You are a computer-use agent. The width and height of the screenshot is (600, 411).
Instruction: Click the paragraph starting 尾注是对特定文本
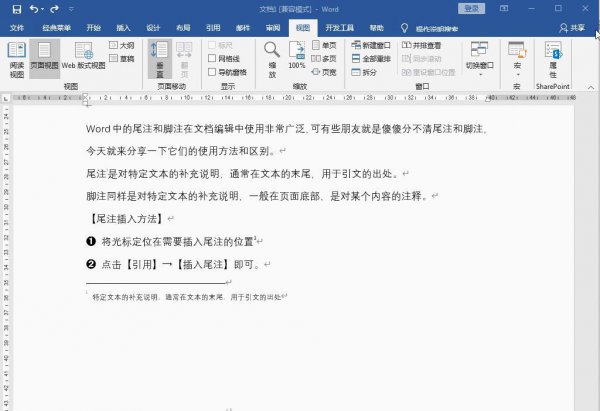(243, 174)
